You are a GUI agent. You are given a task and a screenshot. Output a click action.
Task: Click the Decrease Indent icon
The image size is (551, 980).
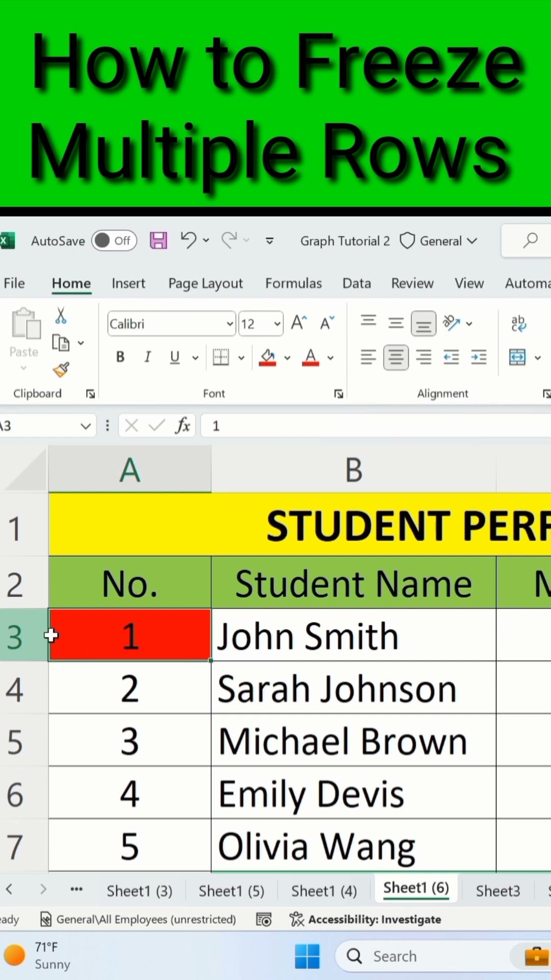pyautogui.click(x=451, y=357)
